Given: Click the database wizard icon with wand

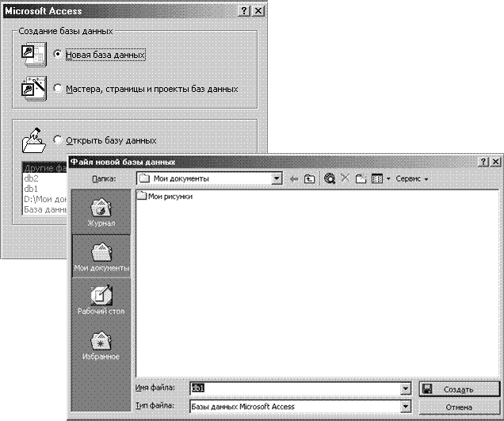Looking at the screenshot, I should tap(34, 89).
